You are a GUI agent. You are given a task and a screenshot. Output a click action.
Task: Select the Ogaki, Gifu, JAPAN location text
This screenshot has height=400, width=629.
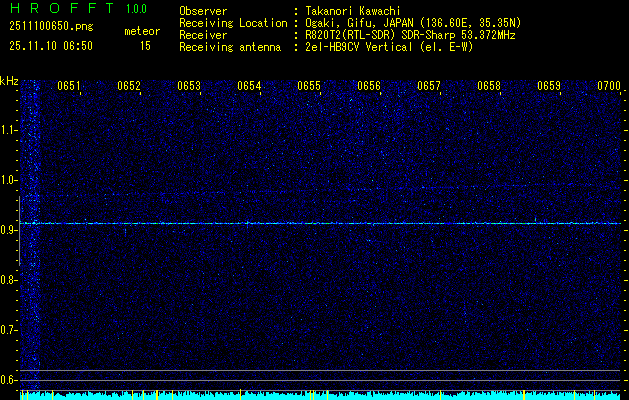413,23
